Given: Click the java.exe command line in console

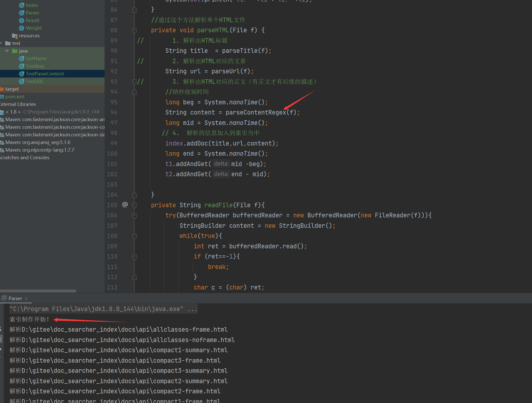Looking at the screenshot, I should (104, 309).
